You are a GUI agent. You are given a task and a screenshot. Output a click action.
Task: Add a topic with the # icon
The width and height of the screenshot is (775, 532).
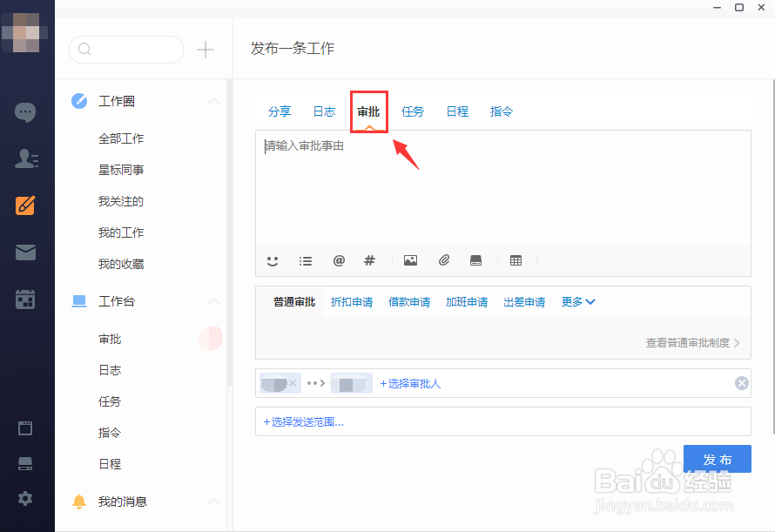(x=369, y=260)
